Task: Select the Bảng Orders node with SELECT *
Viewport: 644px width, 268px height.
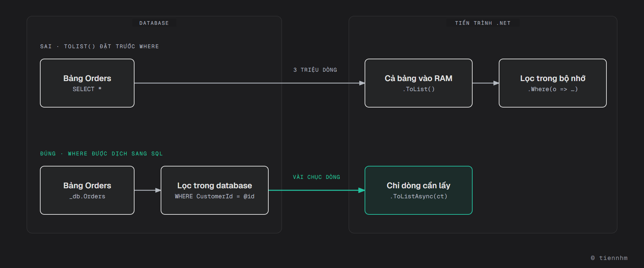Action: pos(87,83)
